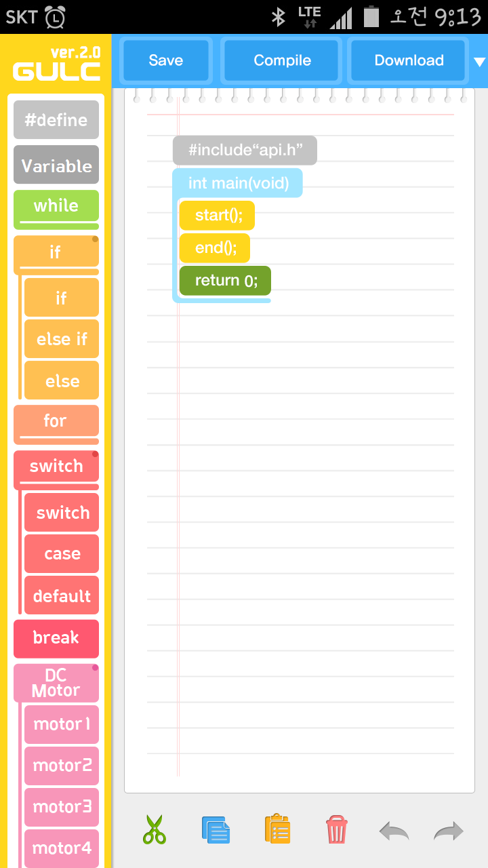Select the start(); block in the editor

point(218,216)
